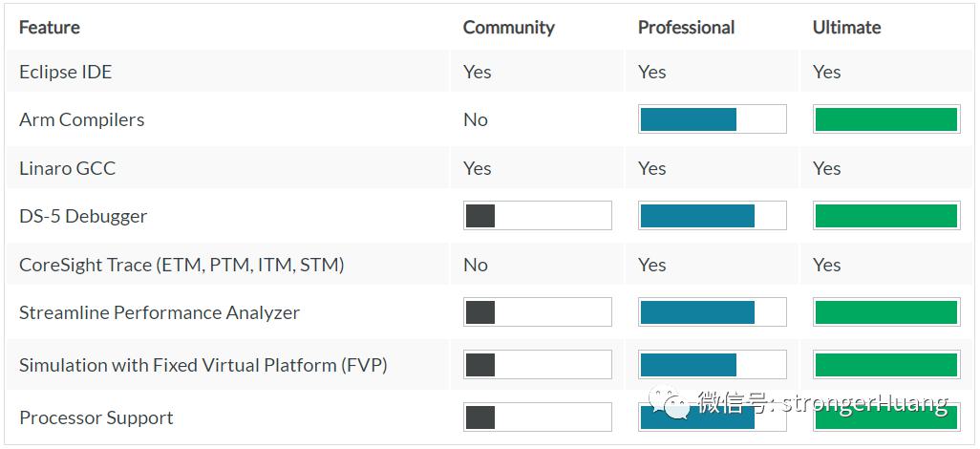Screen dimensions: 980x449
Task: Click the Ultimate bar for Arm Compilers
Action: (x=886, y=119)
